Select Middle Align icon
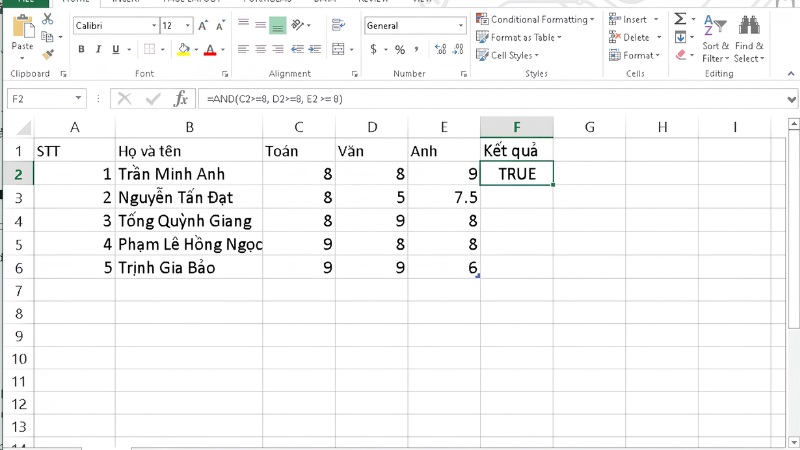The width and height of the screenshot is (800, 450). pyautogui.click(x=260, y=24)
